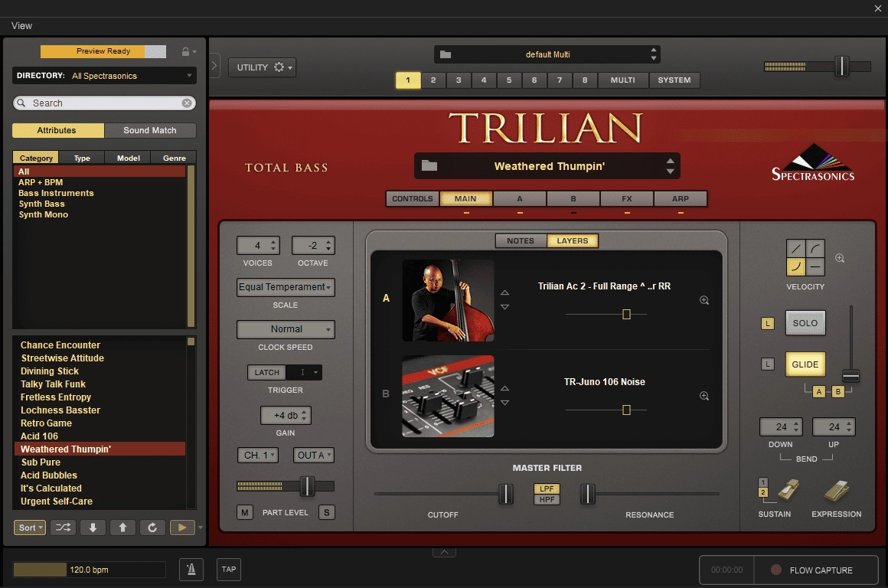Toggle the GLIDE button

pyautogui.click(x=805, y=364)
